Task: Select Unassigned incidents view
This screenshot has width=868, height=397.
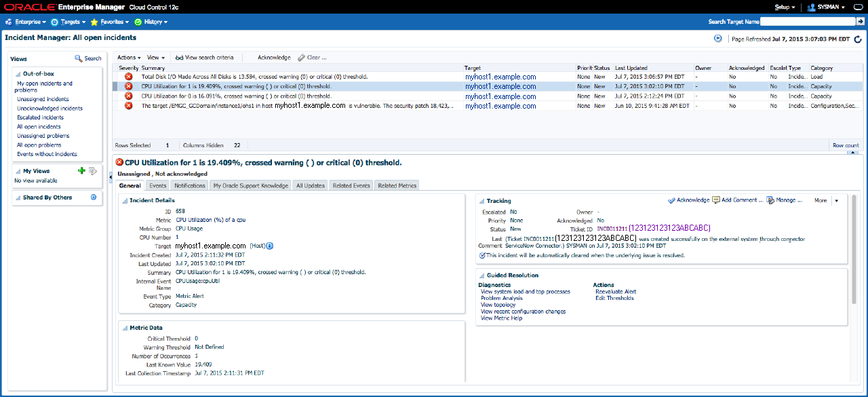Action: pyautogui.click(x=43, y=99)
